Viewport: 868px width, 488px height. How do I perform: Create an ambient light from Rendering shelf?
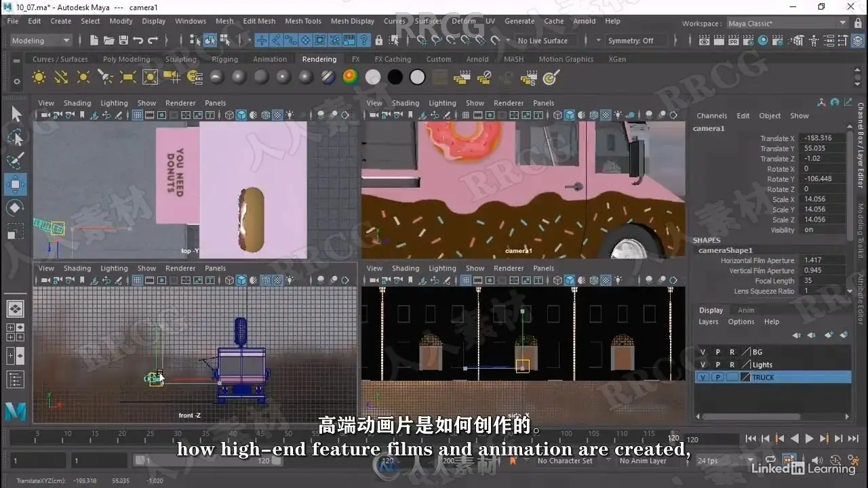(39, 77)
